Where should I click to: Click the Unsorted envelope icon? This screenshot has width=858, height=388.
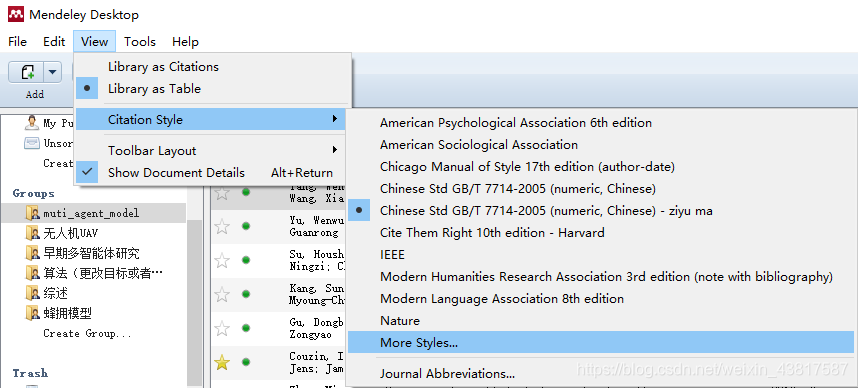(x=32, y=143)
